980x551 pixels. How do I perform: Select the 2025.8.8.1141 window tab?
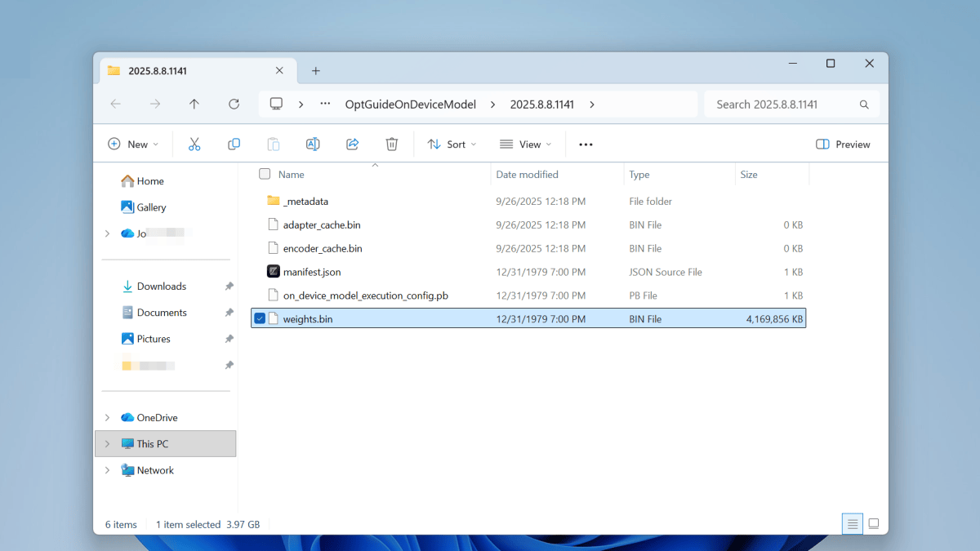[196, 71]
